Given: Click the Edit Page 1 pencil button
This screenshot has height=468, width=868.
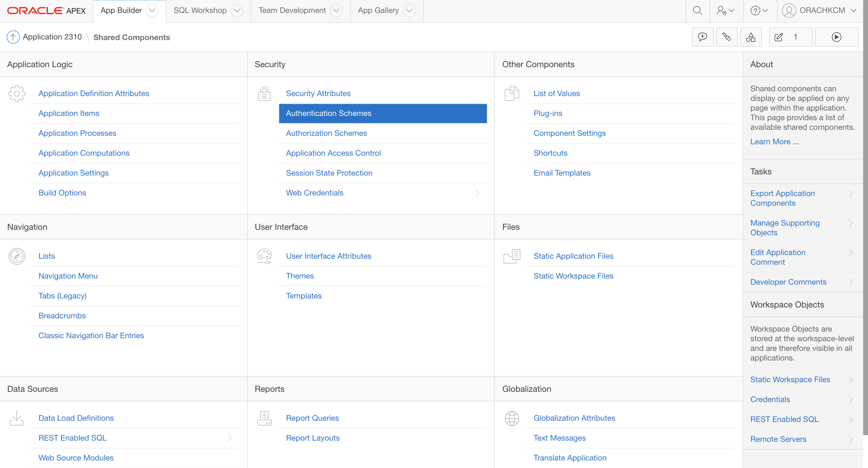Looking at the screenshot, I should click(x=790, y=37).
